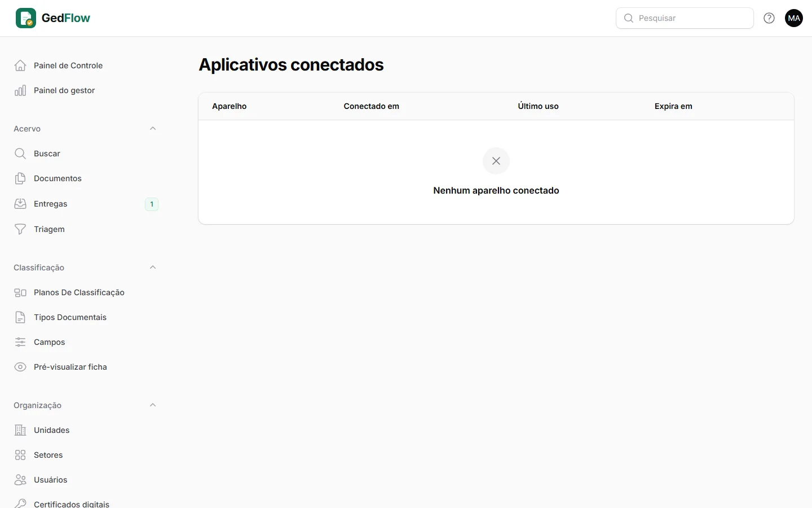Click the Acervo section label
This screenshot has width=812, height=508.
tap(27, 129)
